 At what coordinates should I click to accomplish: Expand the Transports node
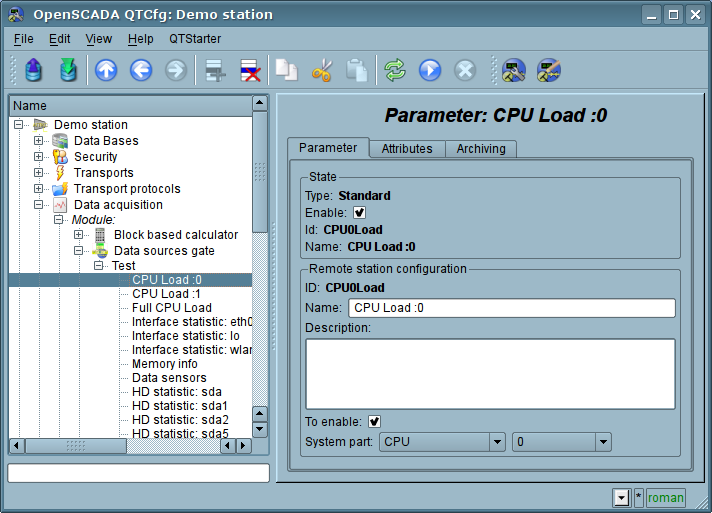[x=39, y=173]
